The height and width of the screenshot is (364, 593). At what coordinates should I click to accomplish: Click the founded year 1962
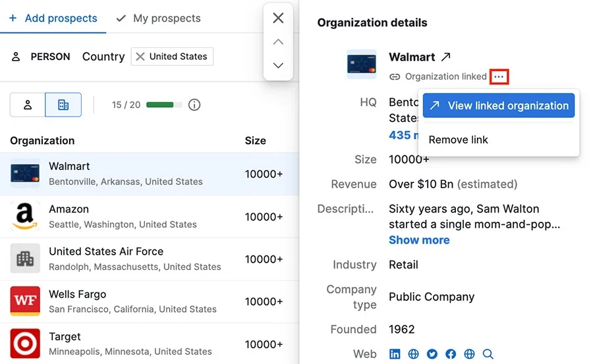point(402,329)
